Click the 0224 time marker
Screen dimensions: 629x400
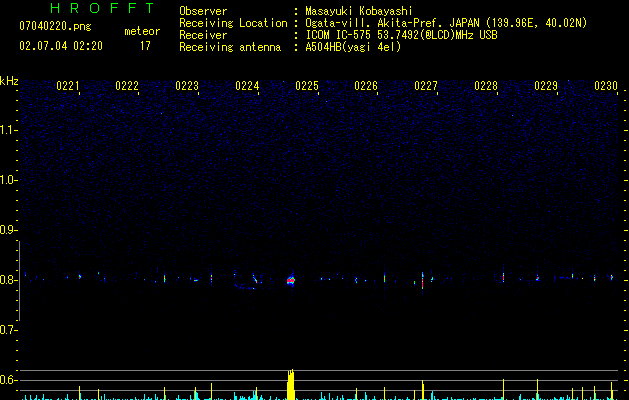(247, 86)
